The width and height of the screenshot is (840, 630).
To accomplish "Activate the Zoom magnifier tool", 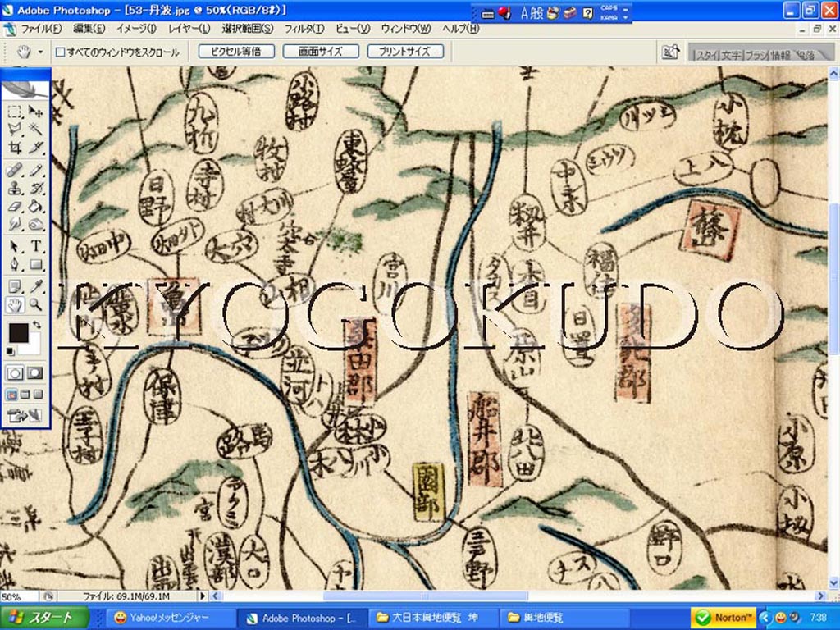I will (35, 305).
